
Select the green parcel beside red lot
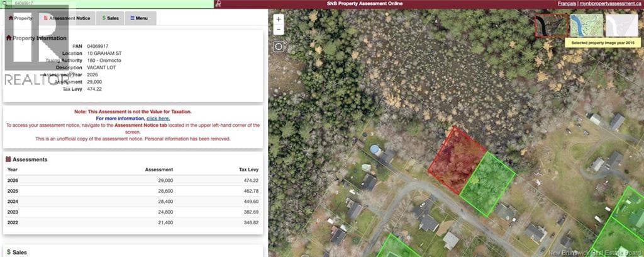tap(487, 184)
